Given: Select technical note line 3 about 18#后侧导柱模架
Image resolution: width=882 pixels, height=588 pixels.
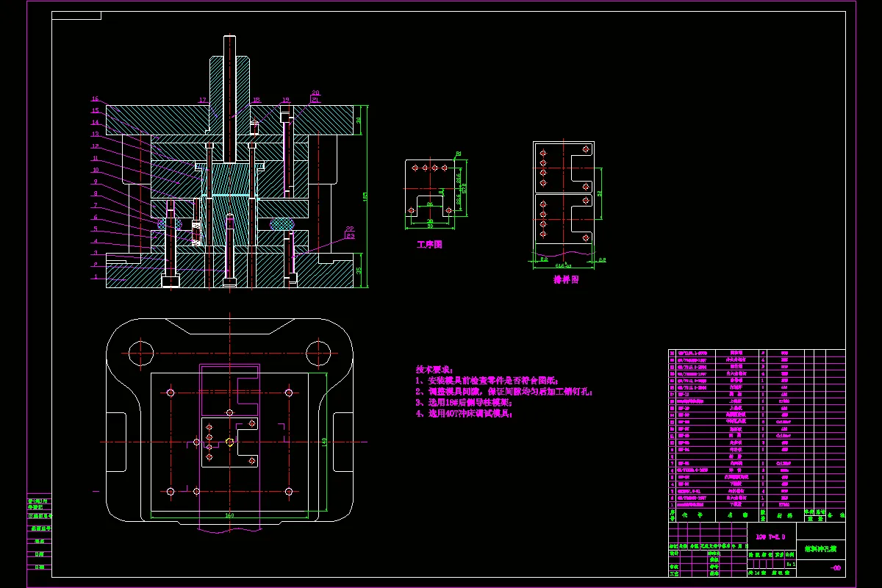Looking at the screenshot, I should point(464,403).
